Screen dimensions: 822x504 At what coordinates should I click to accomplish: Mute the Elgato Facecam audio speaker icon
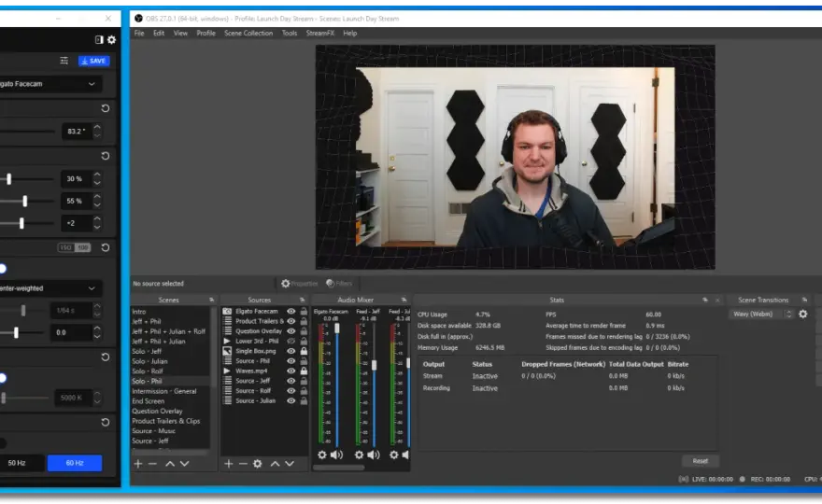pos(336,455)
